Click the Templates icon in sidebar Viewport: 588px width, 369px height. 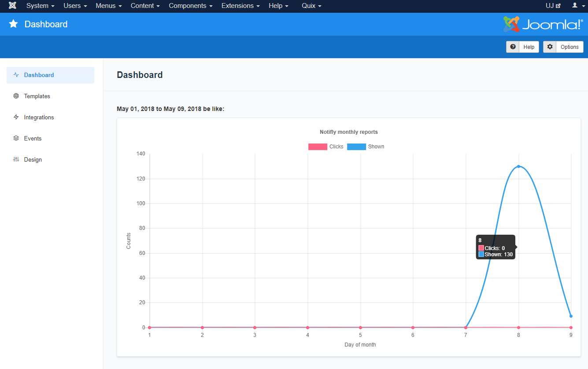tap(16, 96)
